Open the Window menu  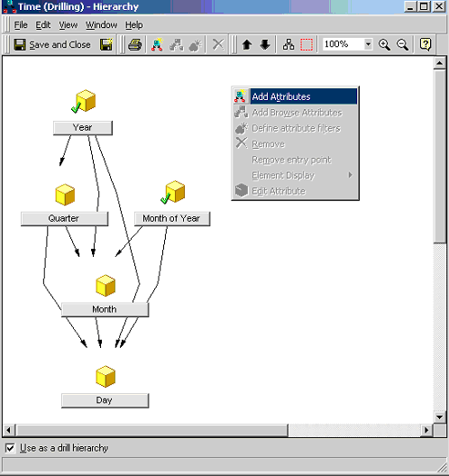coord(101,25)
